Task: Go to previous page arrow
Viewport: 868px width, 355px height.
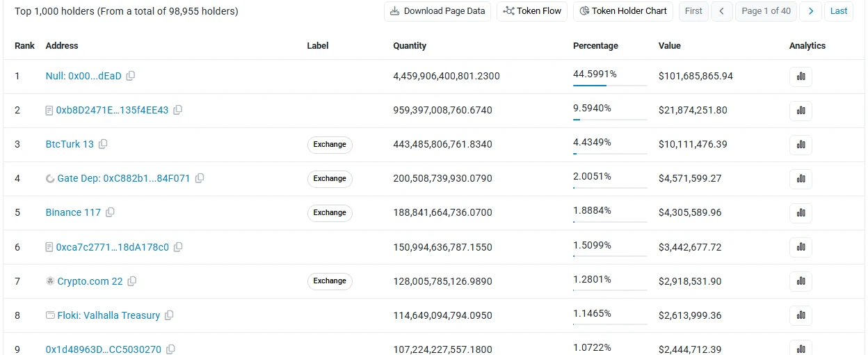Action: [x=722, y=11]
